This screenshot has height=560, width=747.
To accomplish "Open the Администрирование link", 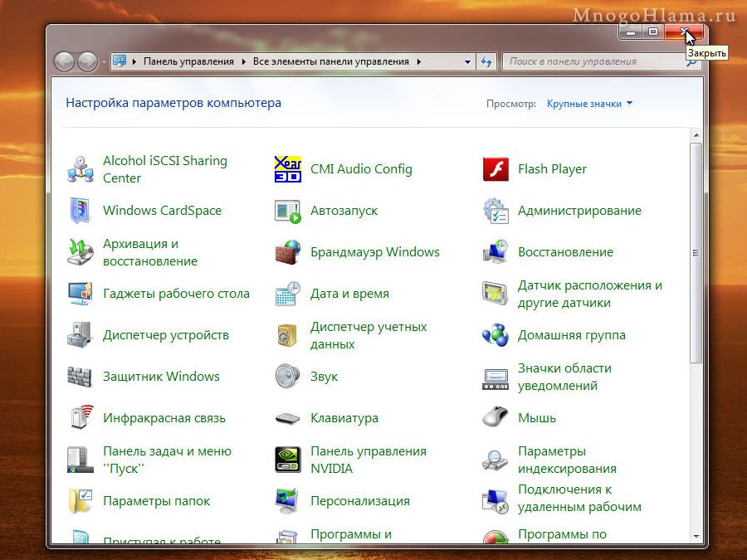I will point(579,211).
